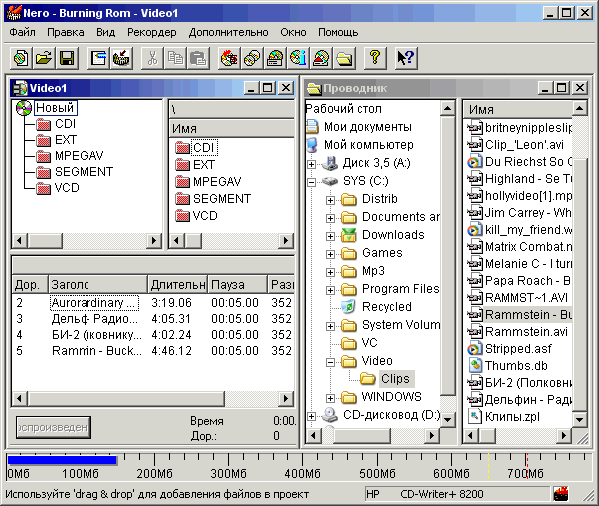Expand the WINDOWS folder node
The width and height of the screenshot is (599, 506).
330,398
